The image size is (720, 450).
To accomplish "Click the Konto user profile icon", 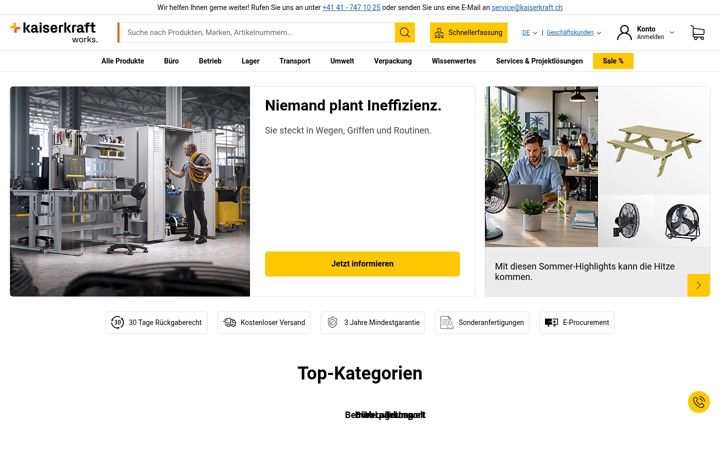I will coord(624,33).
